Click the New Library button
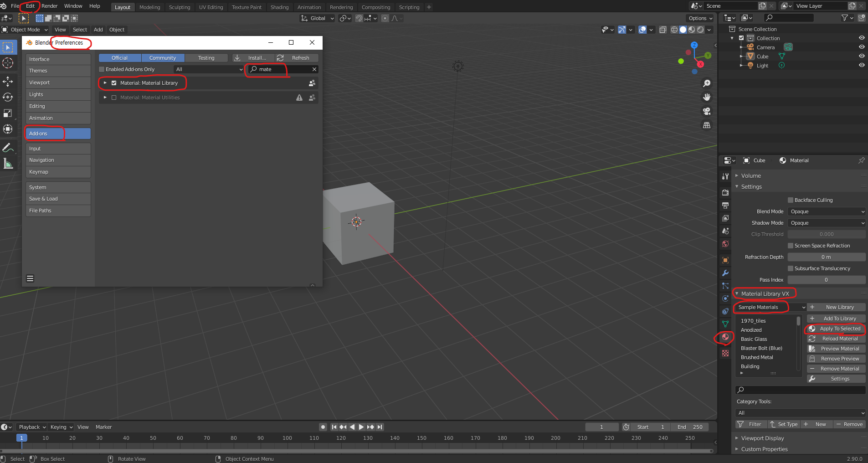 coord(836,307)
